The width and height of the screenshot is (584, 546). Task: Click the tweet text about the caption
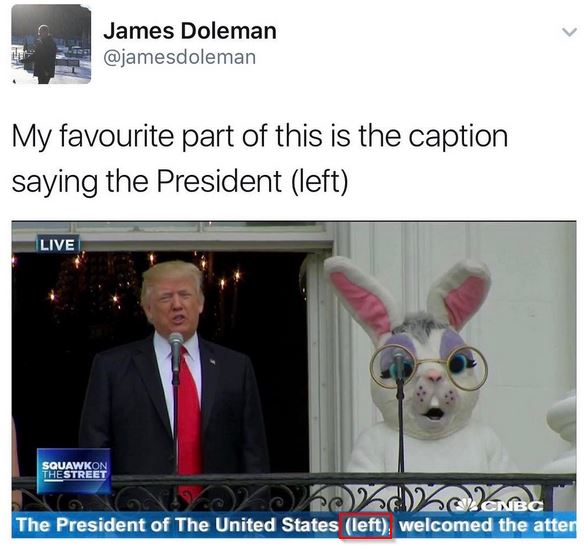(x=260, y=158)
